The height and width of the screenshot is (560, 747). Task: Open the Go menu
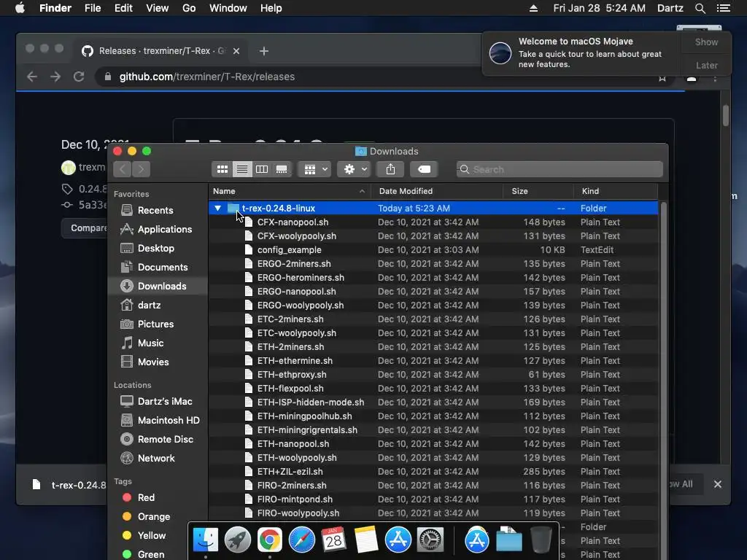pos(189,8)
